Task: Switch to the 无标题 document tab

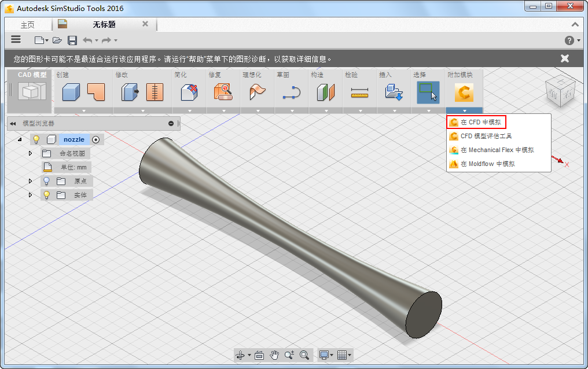Action: [104, 24]
